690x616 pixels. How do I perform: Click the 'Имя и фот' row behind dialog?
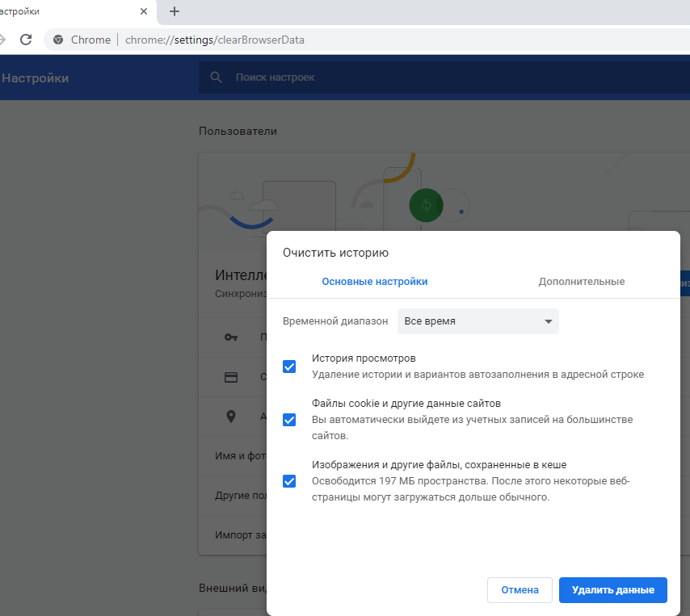click(233, 456)
